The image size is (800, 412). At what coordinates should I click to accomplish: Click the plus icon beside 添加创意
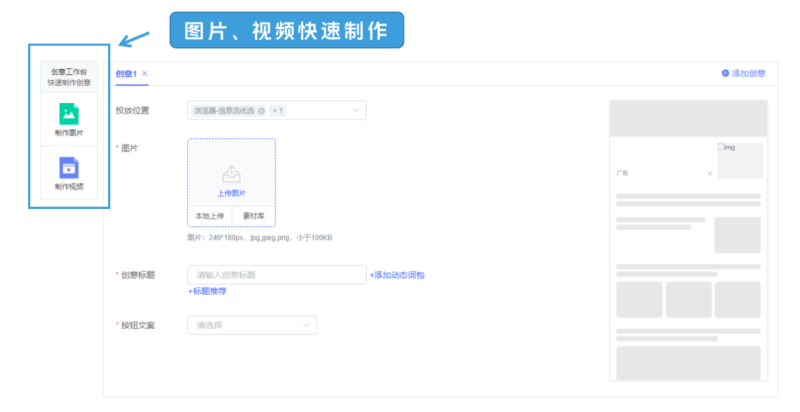(725, 73)
